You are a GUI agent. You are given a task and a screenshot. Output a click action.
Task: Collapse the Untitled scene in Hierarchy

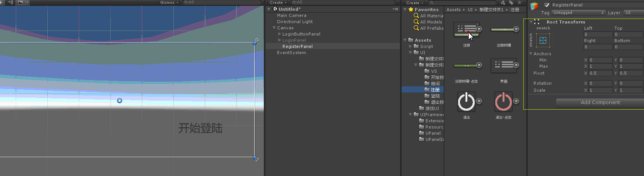tap(269, 9)
